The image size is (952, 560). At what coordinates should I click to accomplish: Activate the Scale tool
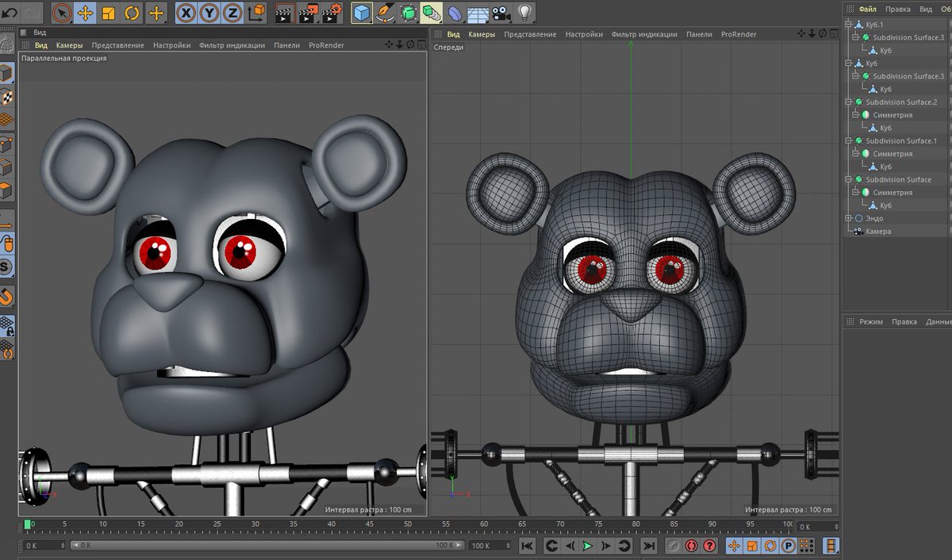pos(109,13)
